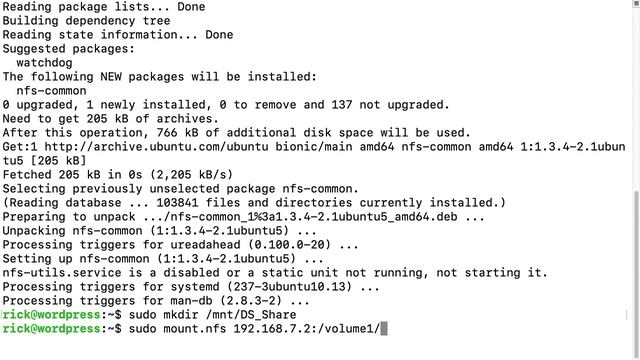Click the 'watchdog' suggested package name
Image resolution: width=640 pixels, height=360 pixels.
[44, 63]
